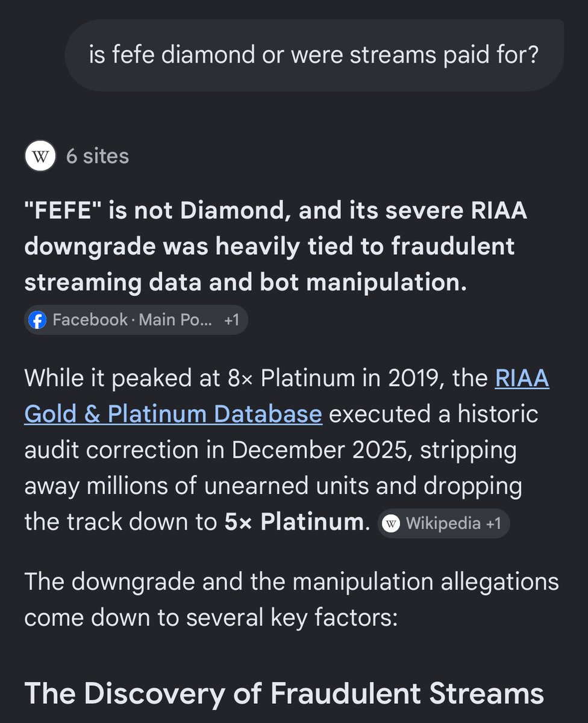This screenshot has height=723, width=588.
Task: Tap the "streaming data and bot manipulation" line
Action: click(246, 283)
